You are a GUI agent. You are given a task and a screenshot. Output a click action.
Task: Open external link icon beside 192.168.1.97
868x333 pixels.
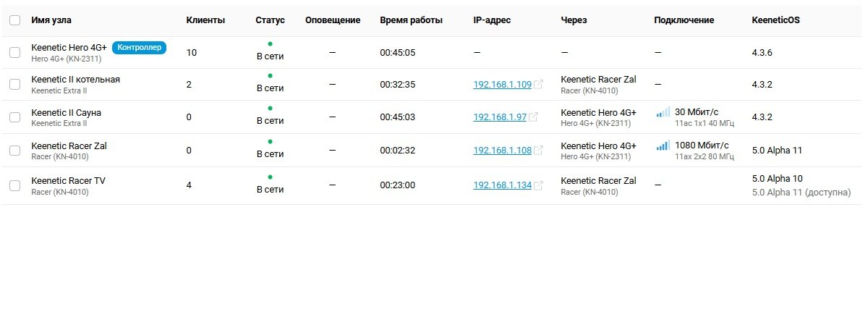point(533,117)
